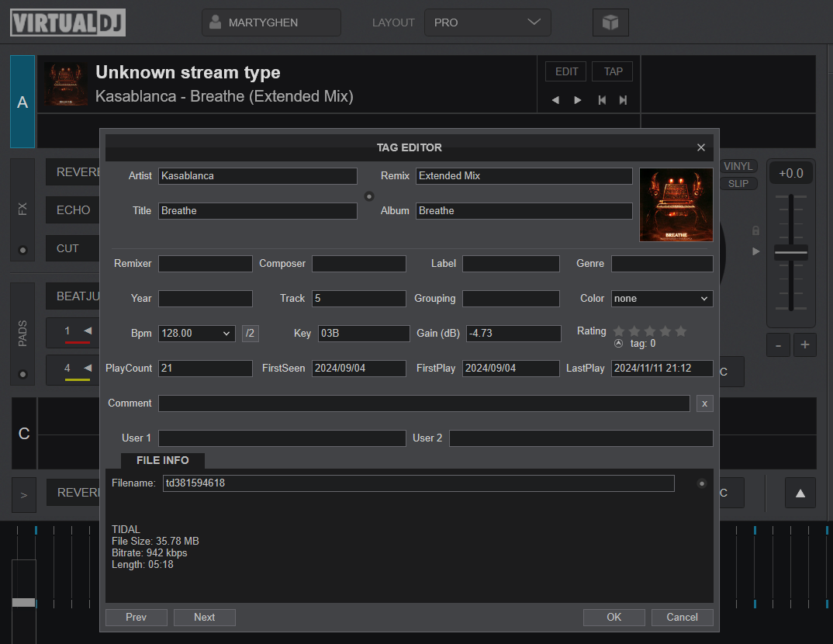833x644 pixels.
Task: Click the up triangle eject button
Action: tap(800, 493)
